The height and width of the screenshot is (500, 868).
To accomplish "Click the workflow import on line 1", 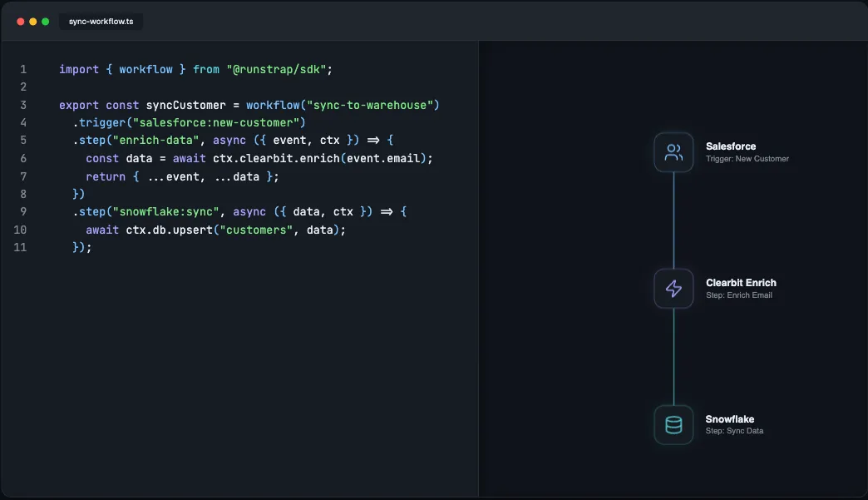I will (146, 69).
